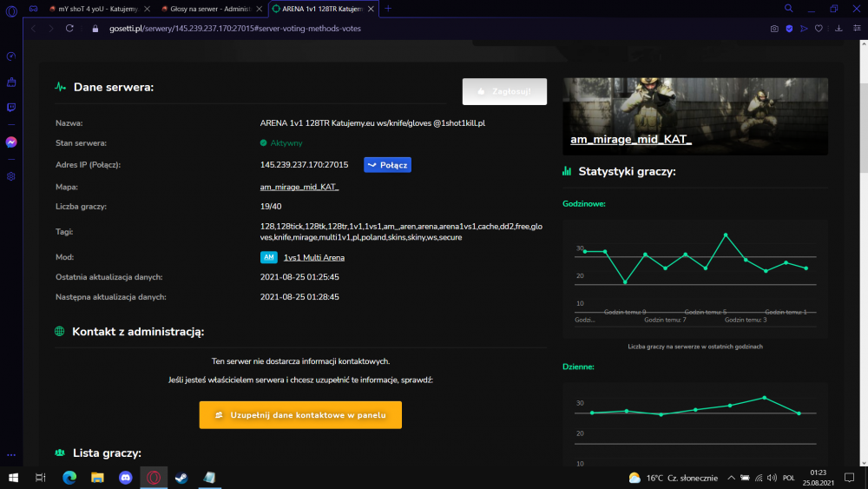Open the sidebar three-dots more options
This screenshot has width=868, height=489.
11,455
